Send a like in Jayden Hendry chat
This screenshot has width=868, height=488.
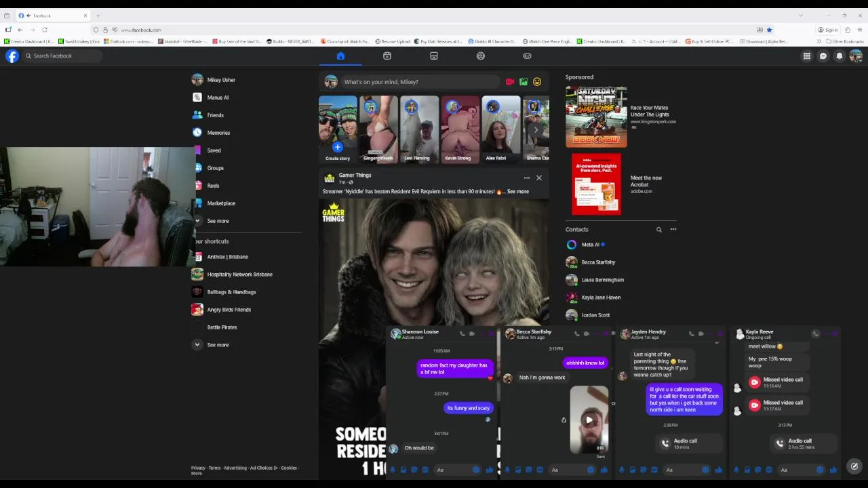[719, 470]
